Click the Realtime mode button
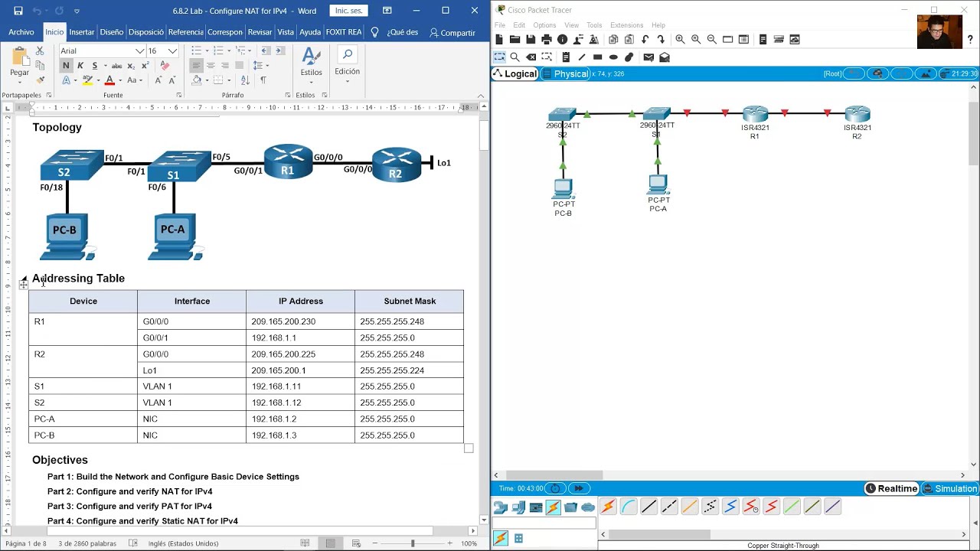Image resolution: width=980 pixels, height=551 pixels. click(x=892, y=488)
